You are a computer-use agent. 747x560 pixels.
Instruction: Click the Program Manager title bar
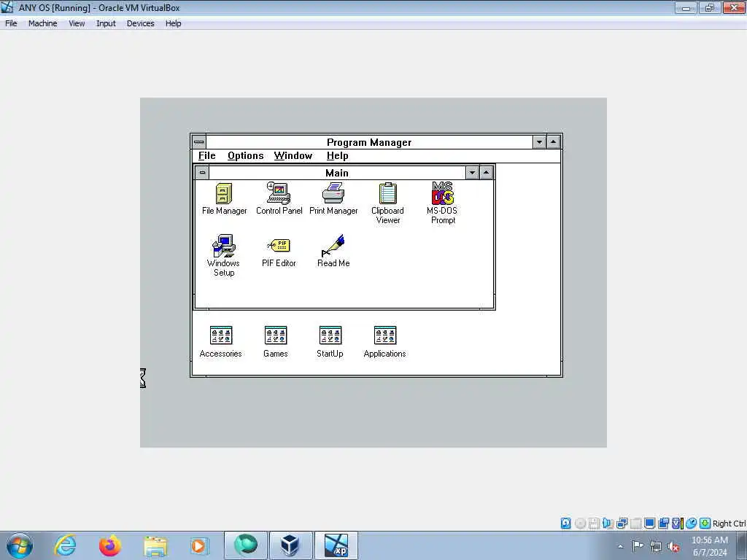(369, 142)
